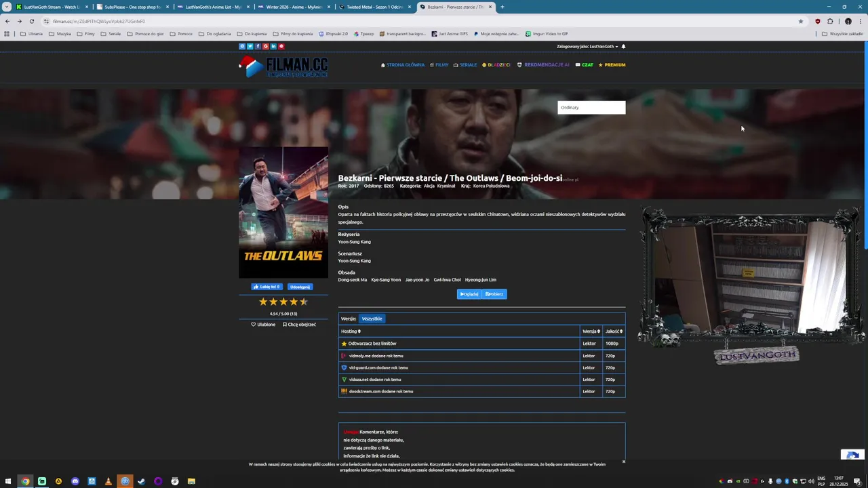Screen dimensions: 868x488
Task: Open the LustVanGoth user dropdown
Action: tap(587, 47)
